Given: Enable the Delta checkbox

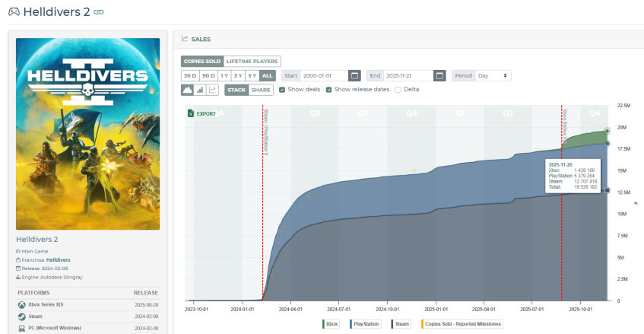Looking at the screenshot, I should tap(398, 90).
